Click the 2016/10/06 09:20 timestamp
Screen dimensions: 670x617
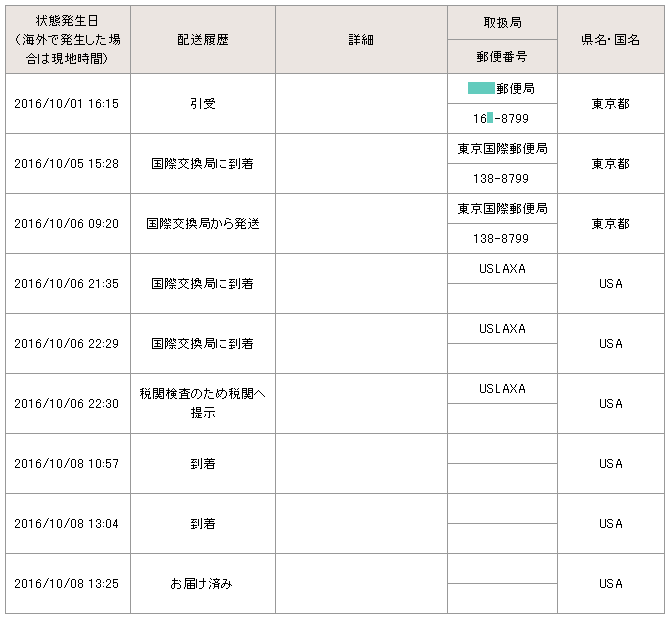67,223
